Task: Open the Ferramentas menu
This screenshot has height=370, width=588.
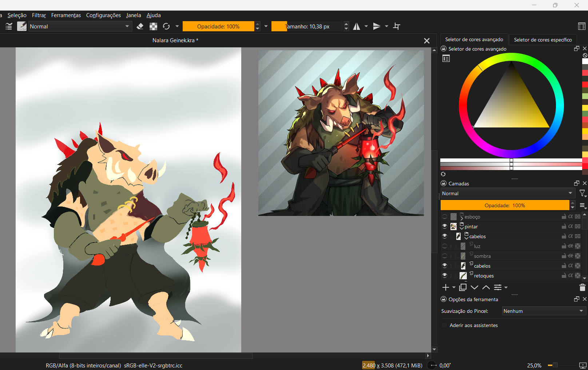Action: 66,15
